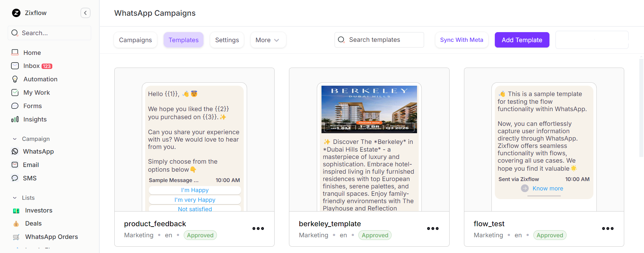Click Sync With Meta button

pyautogui.click(x=462, y=40)
